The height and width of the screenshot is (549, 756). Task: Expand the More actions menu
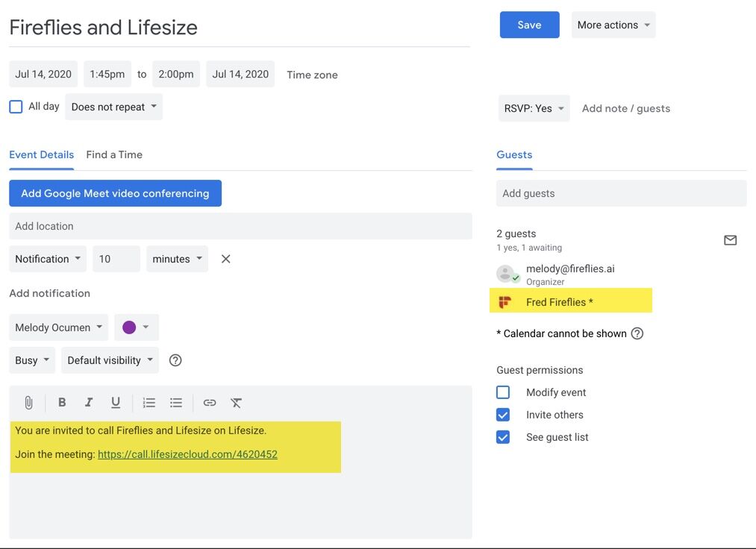pyautogui.click(x=613, y=25)
